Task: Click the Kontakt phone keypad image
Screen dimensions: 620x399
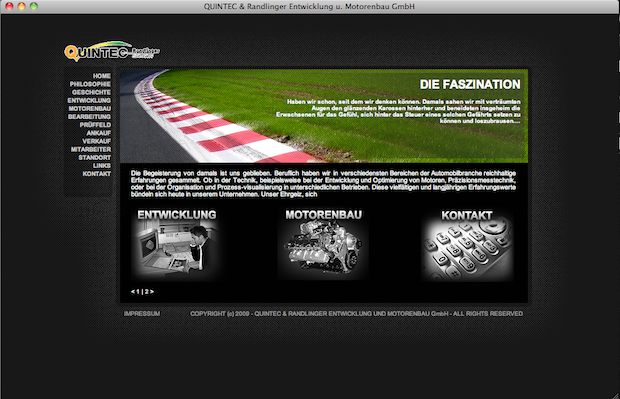Action: [x=467, y=248]
